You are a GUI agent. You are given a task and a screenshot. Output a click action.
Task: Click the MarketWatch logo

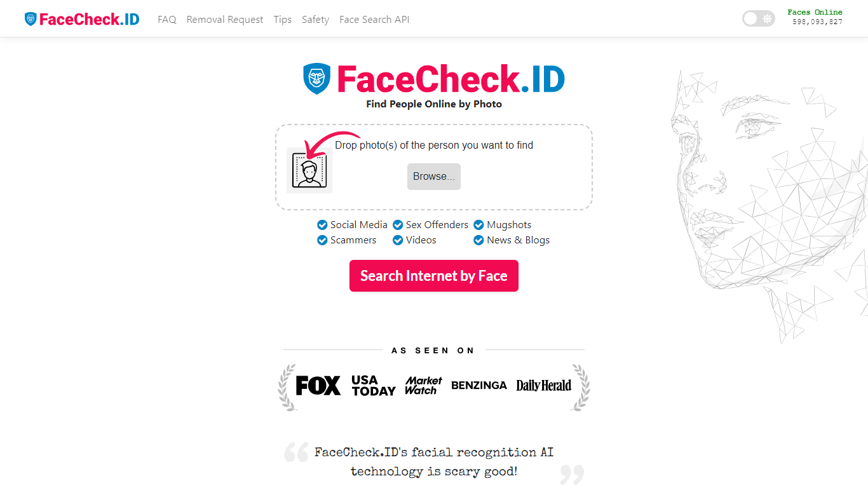coord(423,386)
